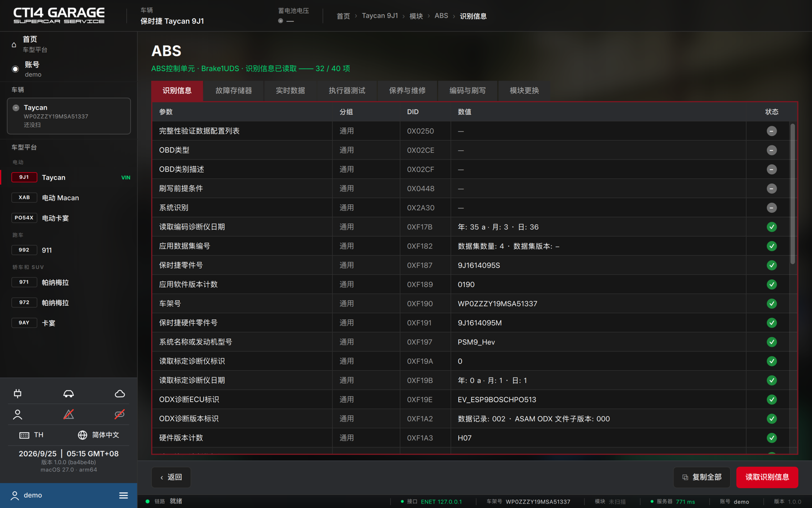Go to 首页 in the breadcrumb
The width and height of the screenshot is (812, 508).
pyautogui.click(x=343, y=16)
